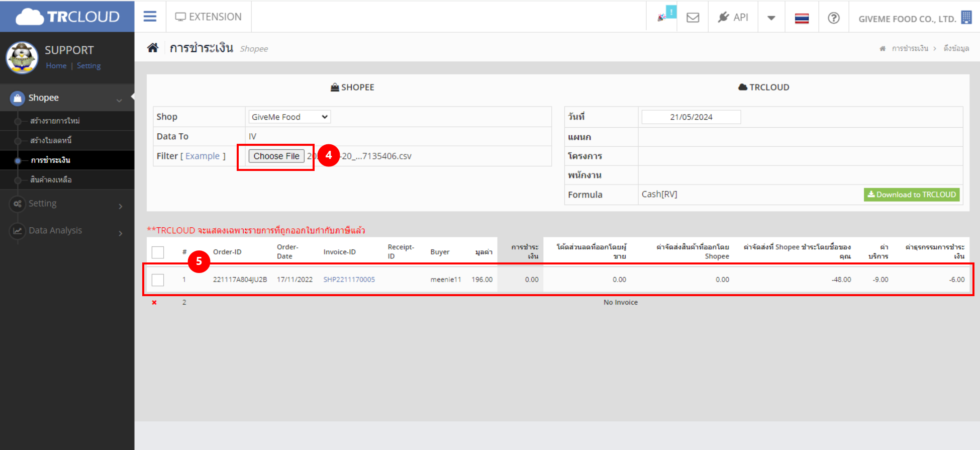This screenshot has height=450, width=980.
Task: Open the mail envelope icon
Action: click(x=693, y=18)
